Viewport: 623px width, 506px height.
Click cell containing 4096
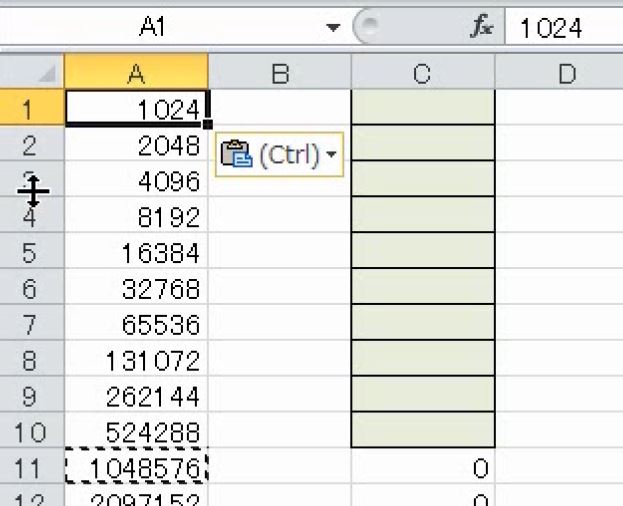tap(136, 179)
